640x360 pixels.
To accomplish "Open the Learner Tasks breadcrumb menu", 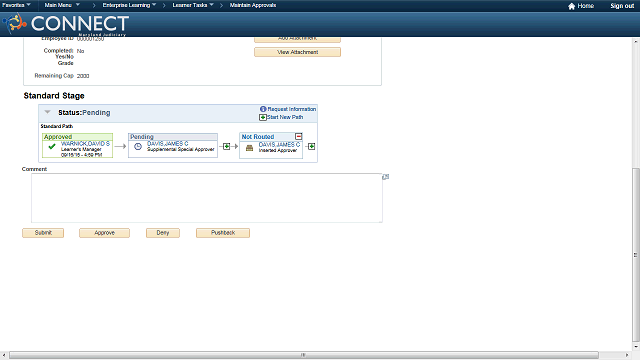I will [x=193, y=5].
